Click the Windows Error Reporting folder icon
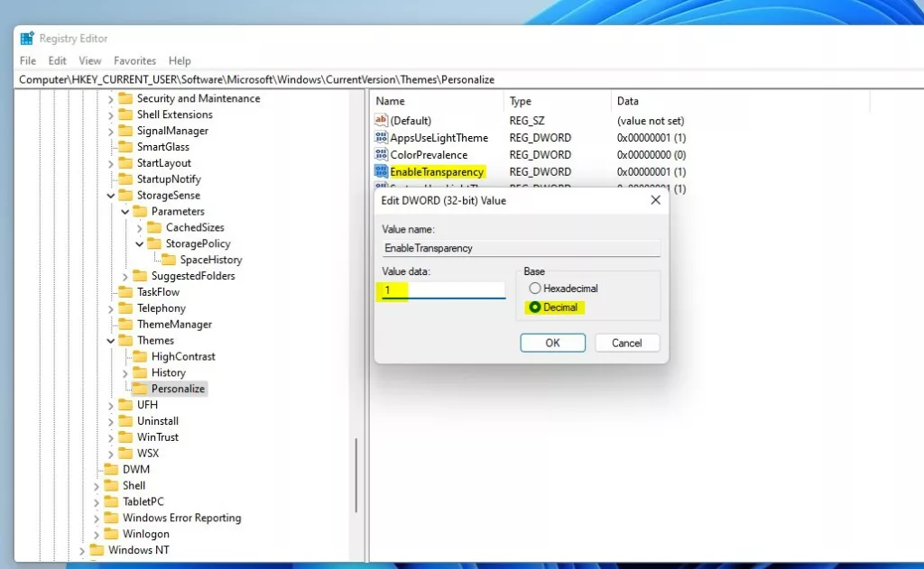The height and width of the screenshot is (569, 924). coord(111,518)
